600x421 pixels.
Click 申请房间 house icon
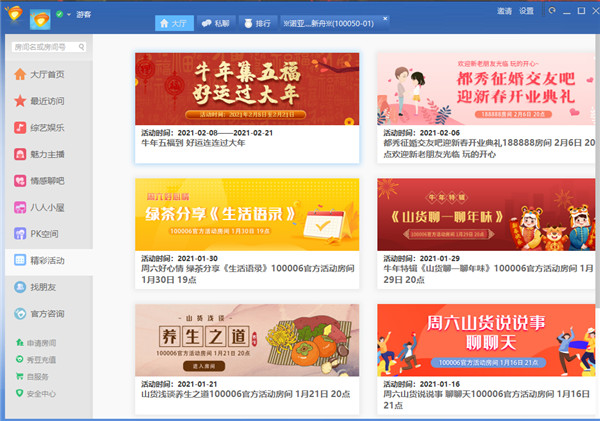pos(19,342)
